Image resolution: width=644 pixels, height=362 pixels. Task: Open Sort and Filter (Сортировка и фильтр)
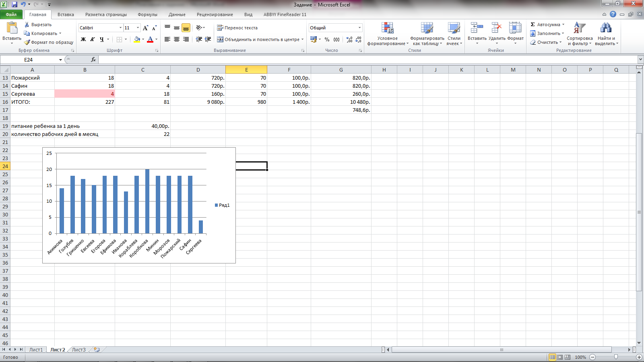click(x=580, y=34)
